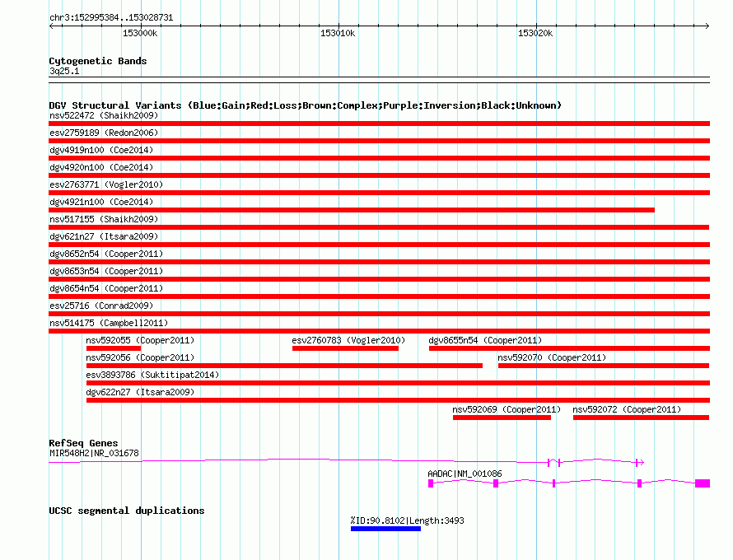Image resolution: width=733 pixels, height=560 pixels.
Task: Click the 153010k ruler tick label
Action: [338, 33]
